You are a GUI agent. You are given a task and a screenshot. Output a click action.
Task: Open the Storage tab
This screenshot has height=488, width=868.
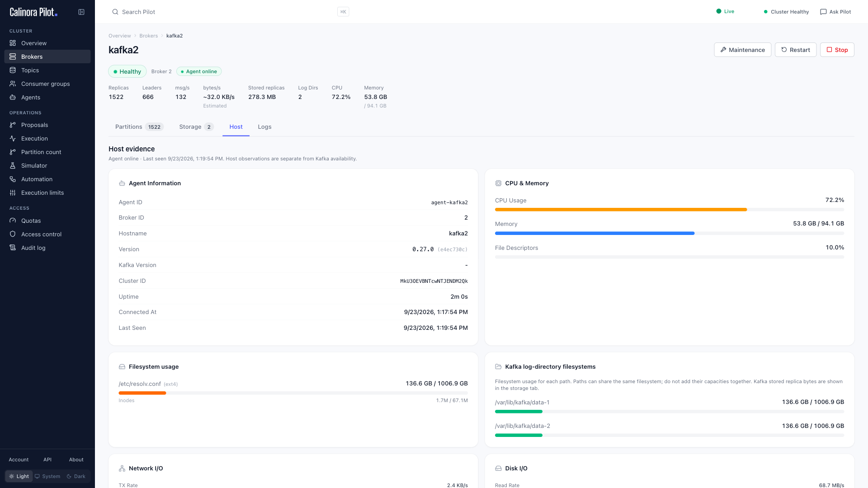click(196, 127)
